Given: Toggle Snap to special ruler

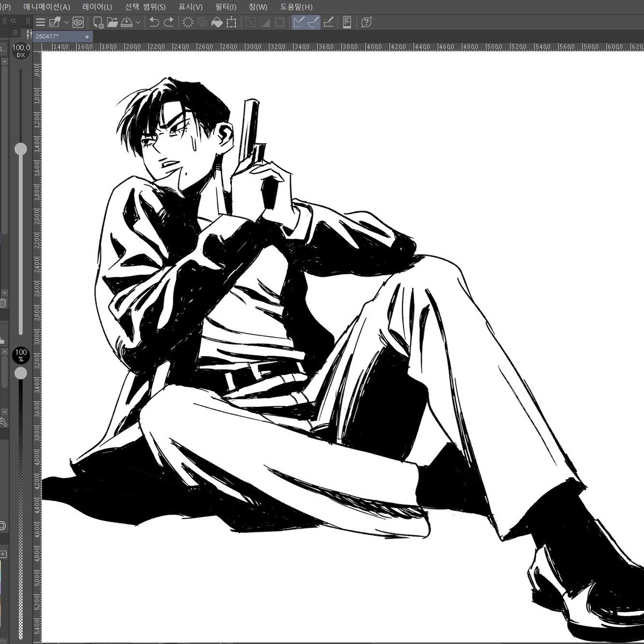Looking at the screenshot, I should point(313,23).
